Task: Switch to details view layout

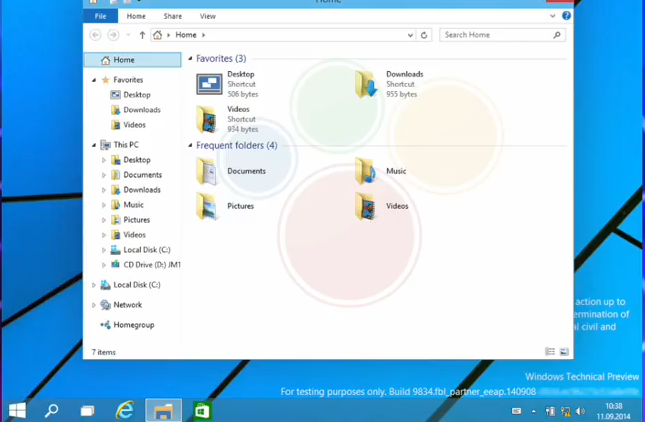Action: (x=550, y=352)
